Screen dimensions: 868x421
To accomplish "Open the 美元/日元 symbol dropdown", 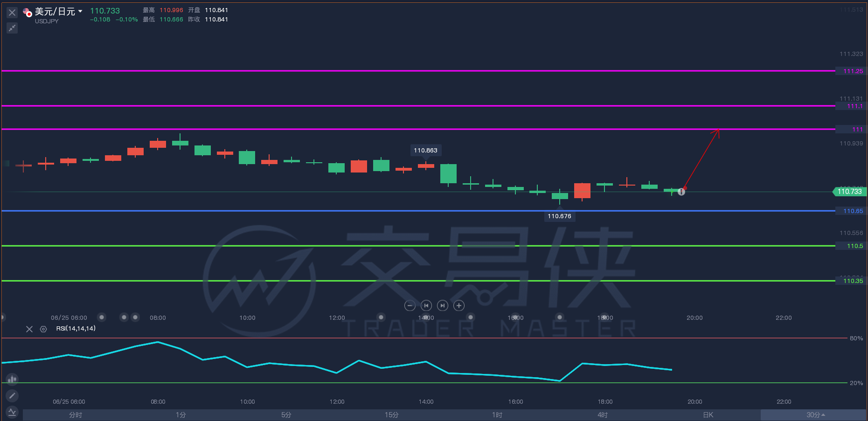I will 80,11.
